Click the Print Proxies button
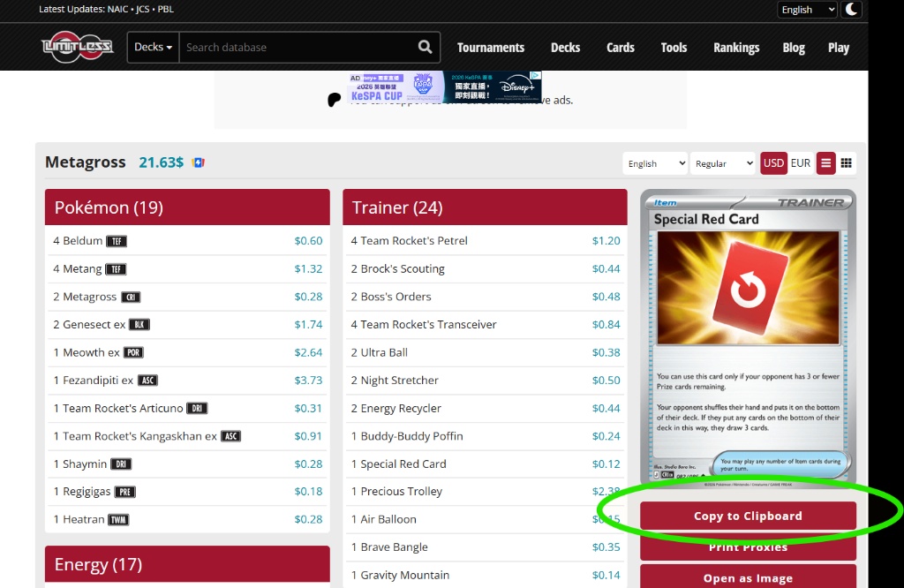Viewport: 904px width, 588px height. (748, 547)
